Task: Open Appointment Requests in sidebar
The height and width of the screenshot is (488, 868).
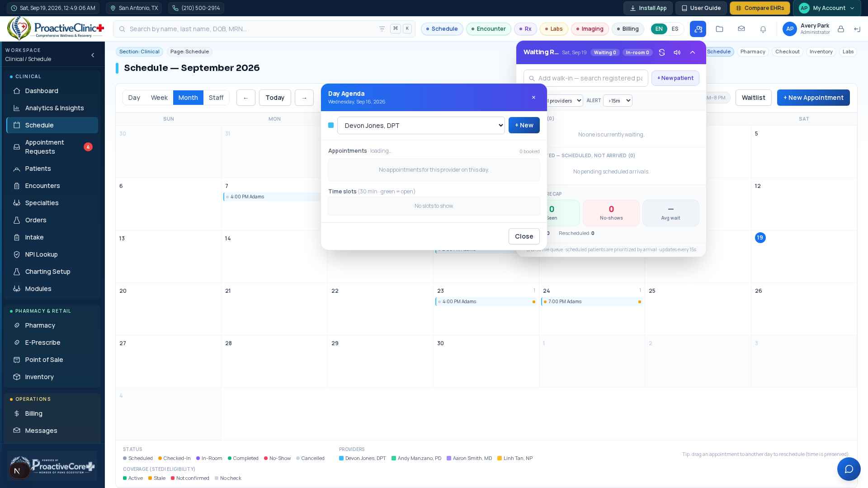Action: point(52,147)
